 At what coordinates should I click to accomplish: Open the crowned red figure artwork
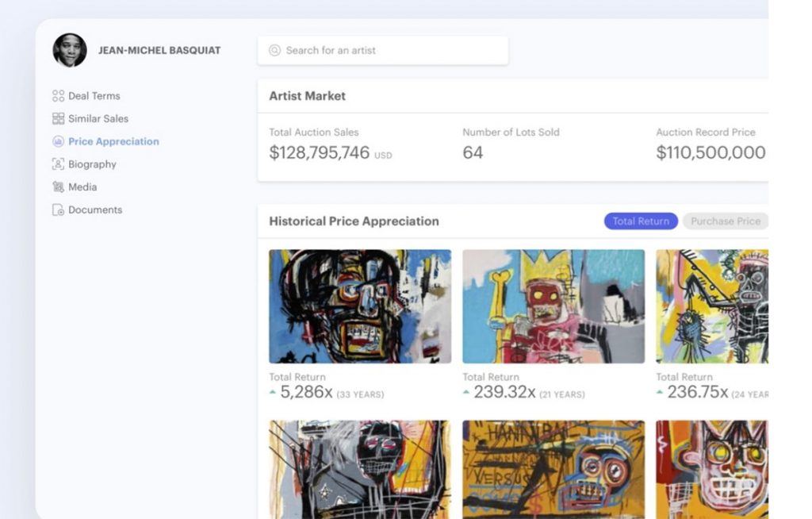point(553,306)
